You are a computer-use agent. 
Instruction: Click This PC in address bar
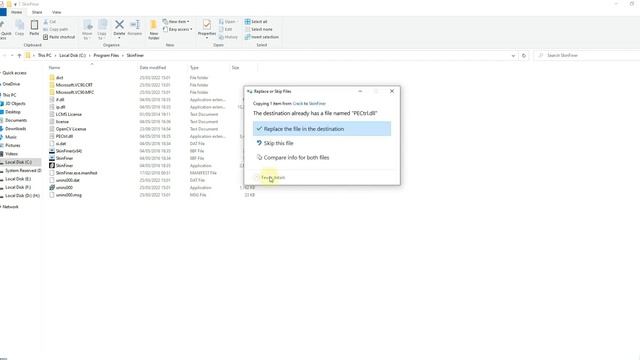(44, 56)
